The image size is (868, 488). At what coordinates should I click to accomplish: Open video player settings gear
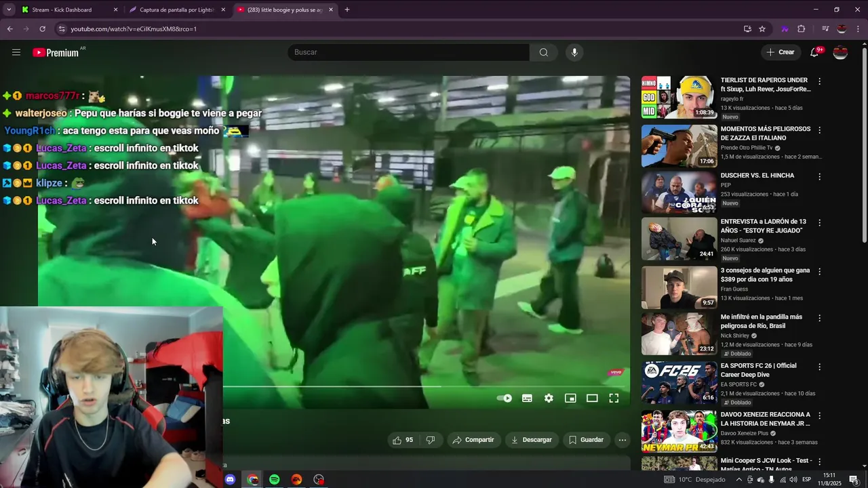click(549, 399)
